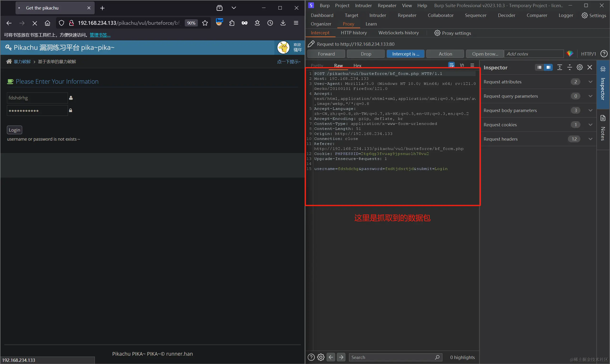Select the Inspector side tab
This screenshot has width=610, height=364.
(603, 84)
